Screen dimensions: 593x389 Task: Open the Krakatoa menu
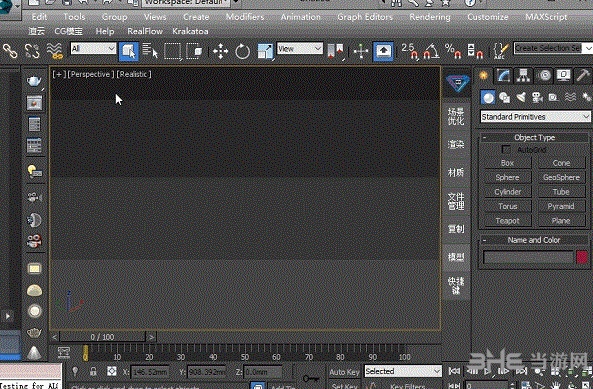tap(190, 31)
